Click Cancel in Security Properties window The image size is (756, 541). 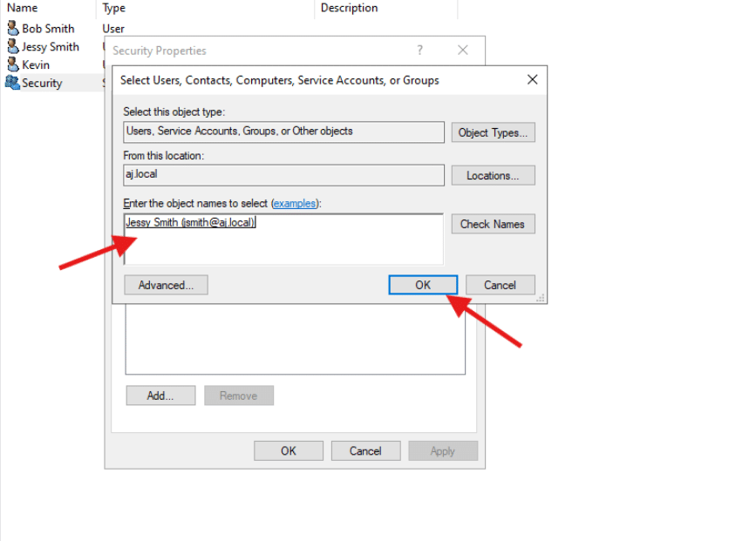(x=365, y=450)
